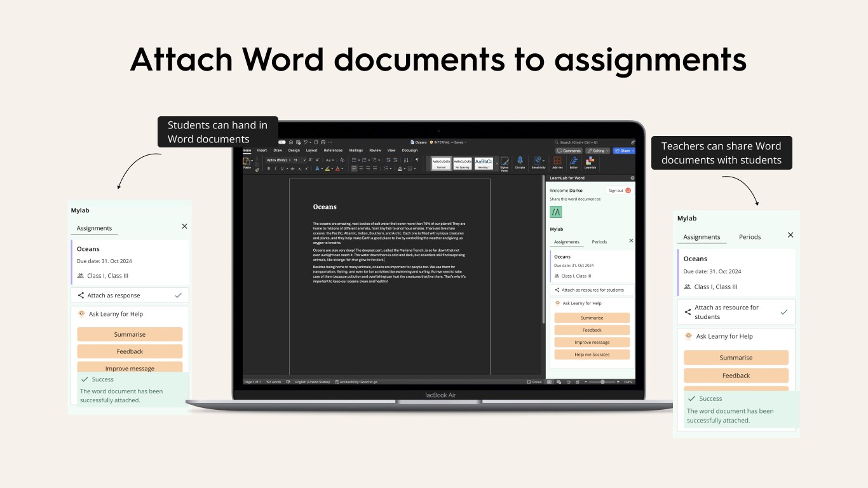
Task: Open the Docusign ribbon tab
Action: pos(410,151)
